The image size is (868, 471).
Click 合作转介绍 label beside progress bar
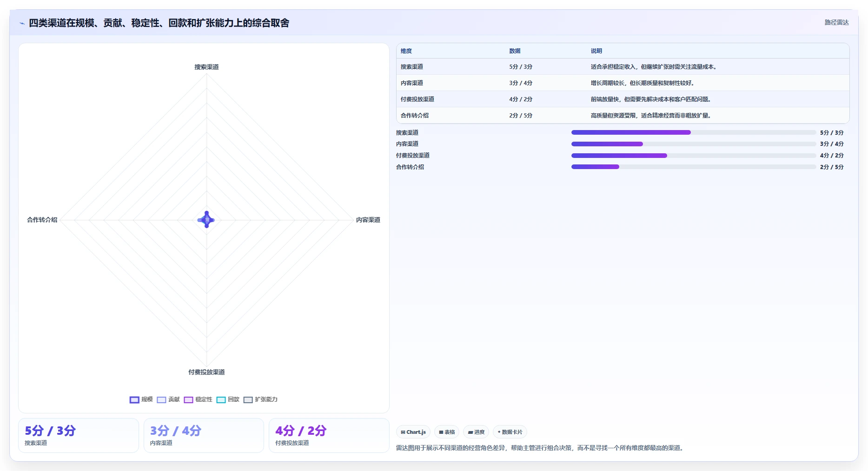coord(410,167)
